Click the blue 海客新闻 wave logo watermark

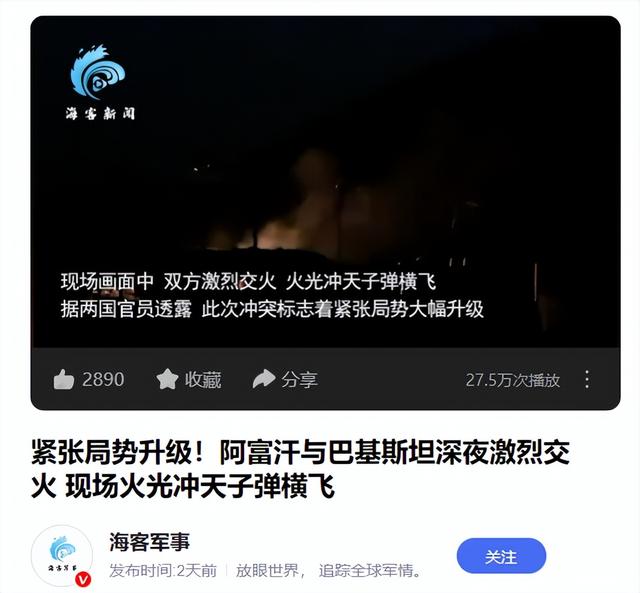pos(98,72)
